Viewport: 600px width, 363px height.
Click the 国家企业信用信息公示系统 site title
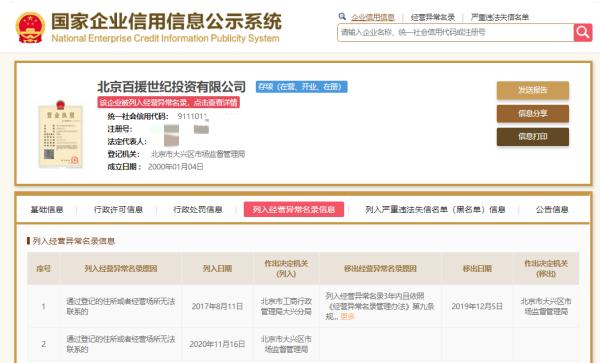point(166,21)
